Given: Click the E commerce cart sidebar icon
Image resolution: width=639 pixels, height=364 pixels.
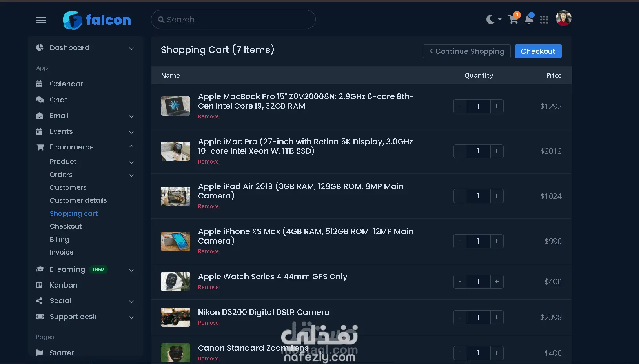Looking at the screenshot, I should point(40,147).
